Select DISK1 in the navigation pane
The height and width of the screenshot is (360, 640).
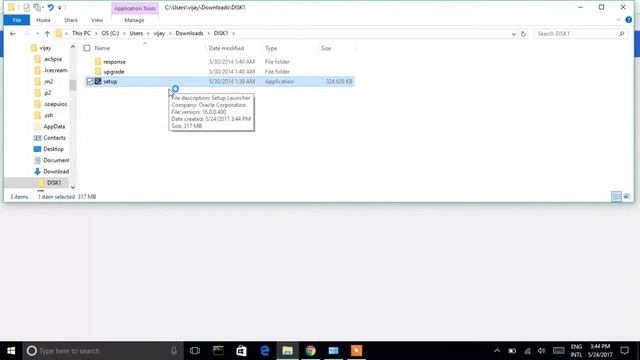(53, 182)
